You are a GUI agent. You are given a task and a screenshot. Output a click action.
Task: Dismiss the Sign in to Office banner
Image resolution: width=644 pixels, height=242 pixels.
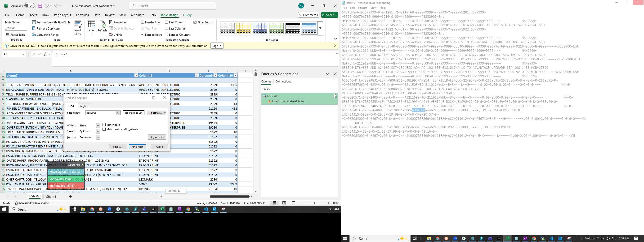click(x=335, y=46)
